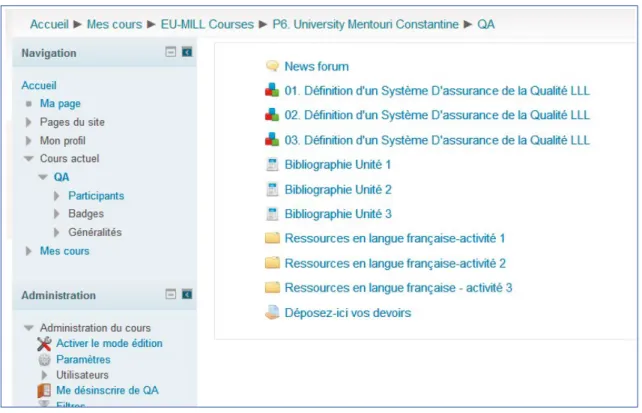642x413 pixels.
Task: Click page icon beside Bibliographie Unité 2
Action: (272, 189)
